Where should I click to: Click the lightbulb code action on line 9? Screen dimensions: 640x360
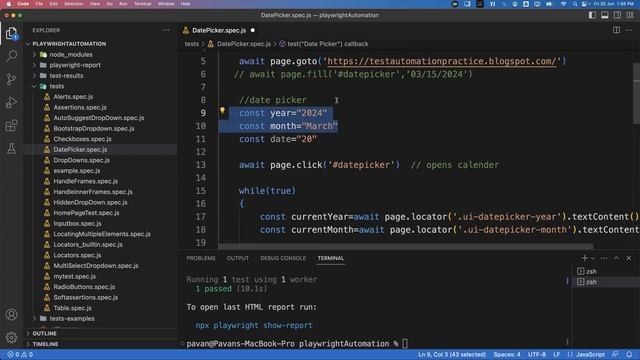pyautogui.click(x=222, y=111)
